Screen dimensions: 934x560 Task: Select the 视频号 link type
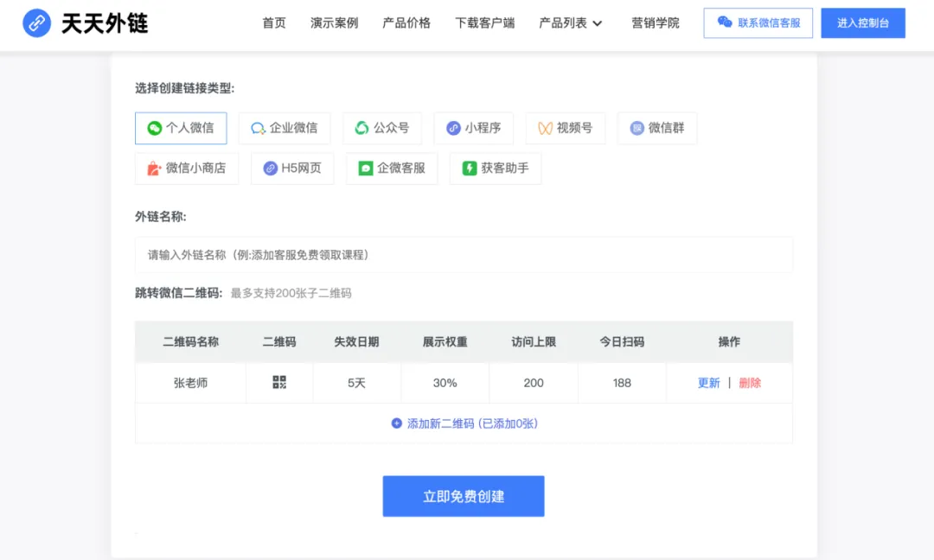[x=566, y=128]
